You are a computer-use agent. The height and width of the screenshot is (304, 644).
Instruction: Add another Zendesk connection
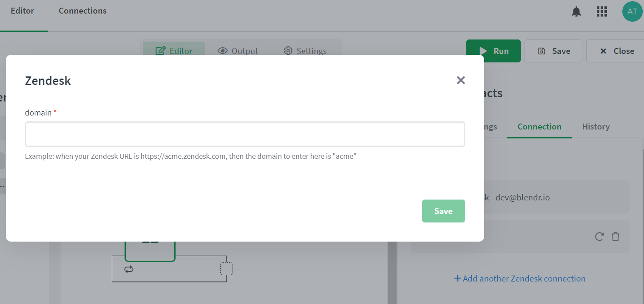click(520, 279)
